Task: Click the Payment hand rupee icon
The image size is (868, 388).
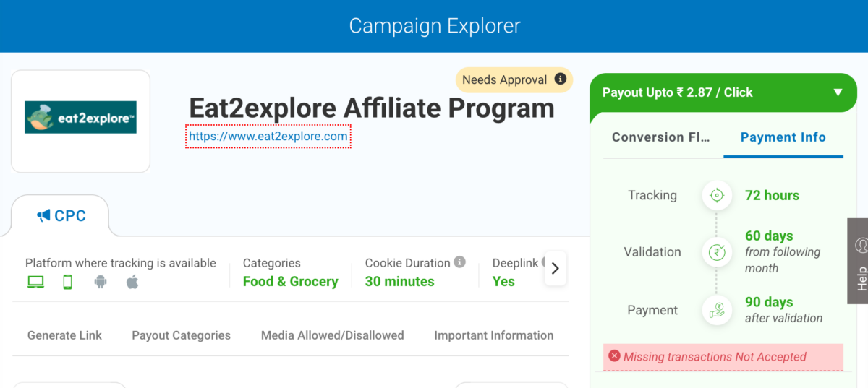Action: 717,310
